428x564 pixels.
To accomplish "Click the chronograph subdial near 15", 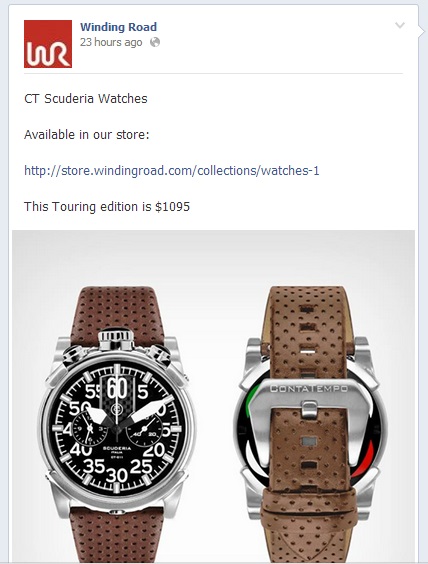I will (144, 429).
